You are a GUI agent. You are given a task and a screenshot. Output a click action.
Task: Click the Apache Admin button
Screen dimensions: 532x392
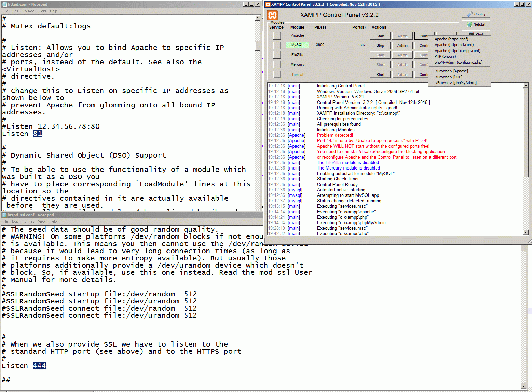pyautogui.click(x=403, y=36)
